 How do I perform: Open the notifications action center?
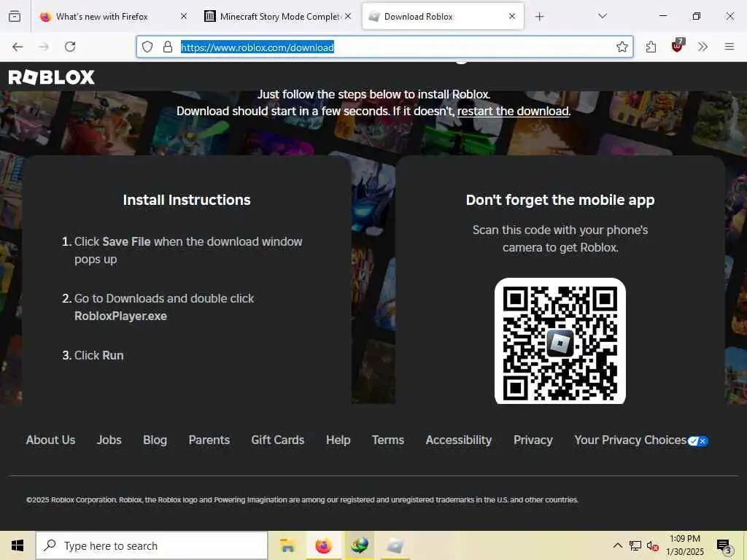(724, 546)
